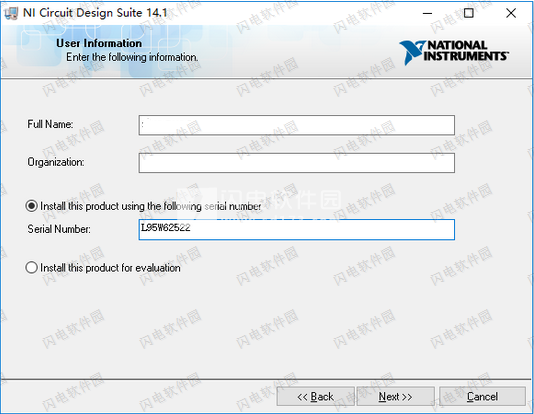Minimize the NI Circuit Design Suite window
This screenshot has width=534, height=414.
(x=427, y=13)
